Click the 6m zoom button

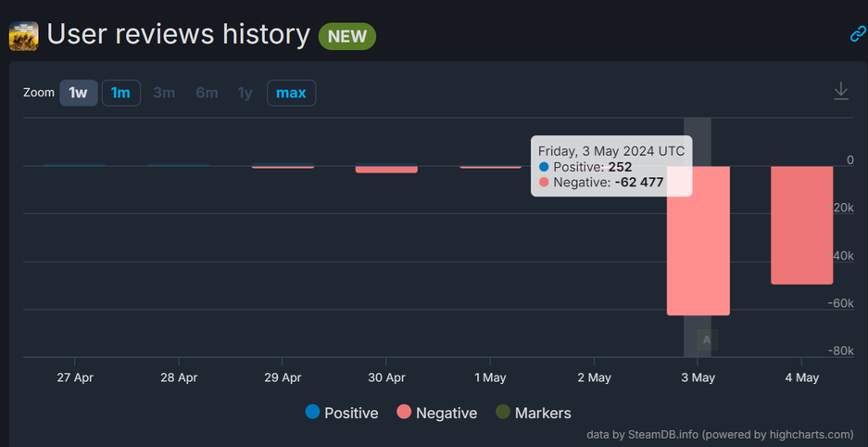pos(207,93)
